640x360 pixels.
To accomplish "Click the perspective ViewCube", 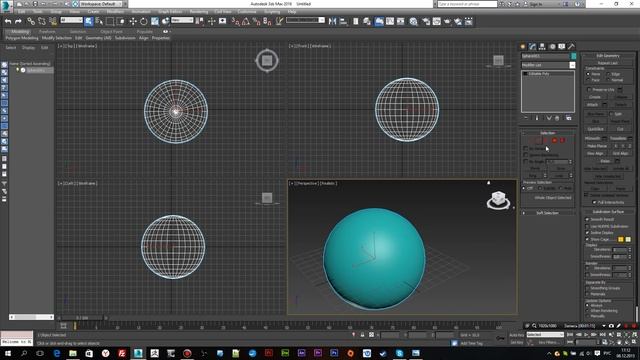I will pyautogui.click(x=498, y=200).
